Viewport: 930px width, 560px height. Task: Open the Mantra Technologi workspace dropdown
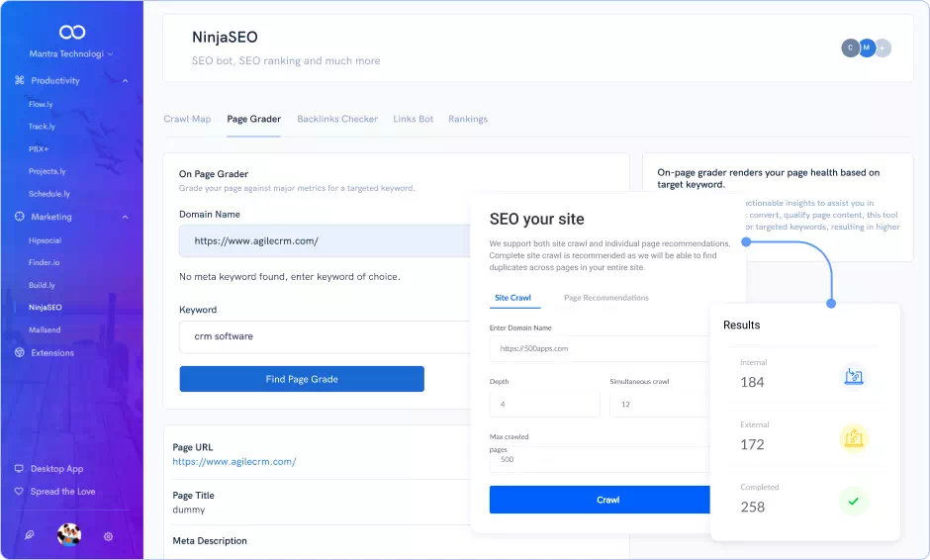71,54
